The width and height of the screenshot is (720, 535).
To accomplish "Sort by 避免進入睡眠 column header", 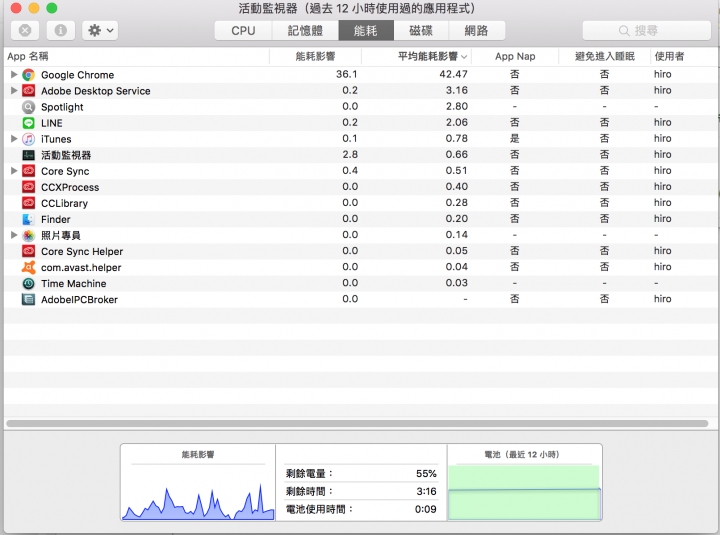I will (605, 56).
